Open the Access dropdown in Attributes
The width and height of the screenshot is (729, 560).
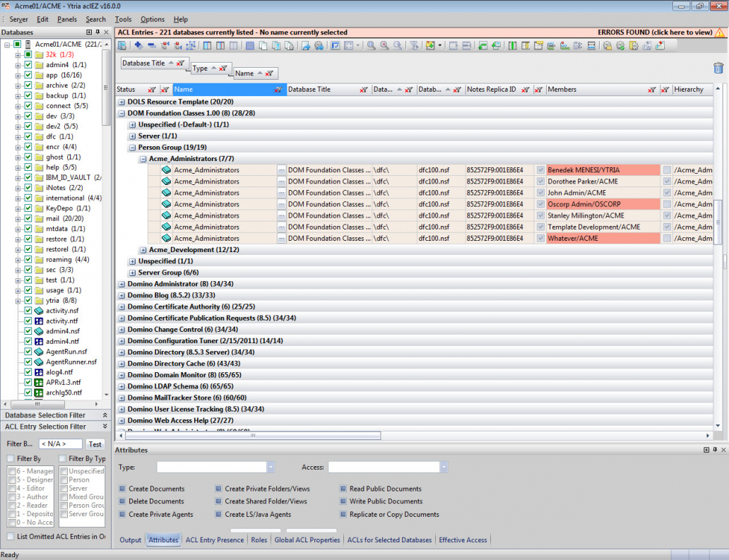coord(444,467)
